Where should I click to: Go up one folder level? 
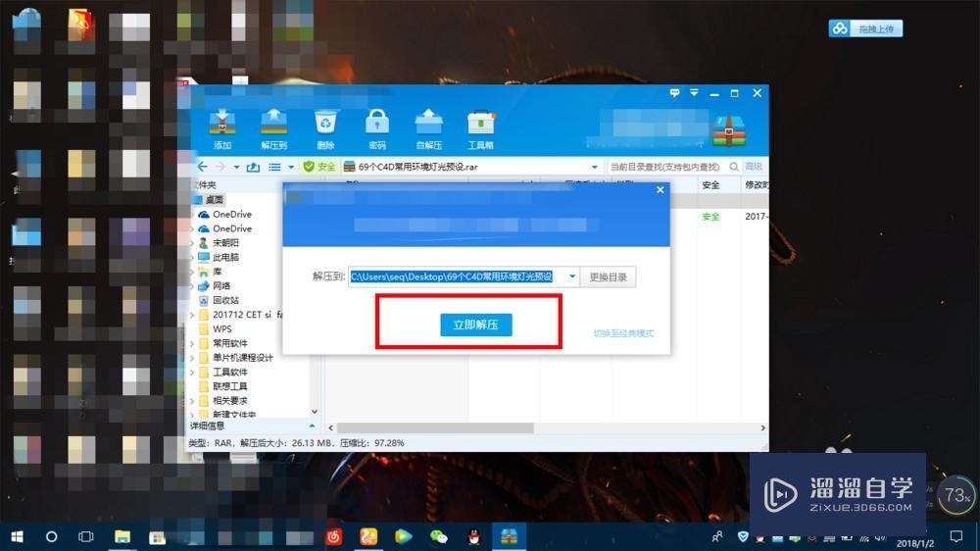(x=253, y=167)
